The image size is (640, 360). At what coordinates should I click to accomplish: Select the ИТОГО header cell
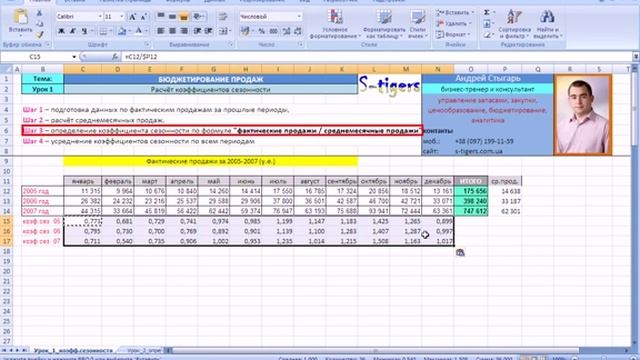[471, 181]
